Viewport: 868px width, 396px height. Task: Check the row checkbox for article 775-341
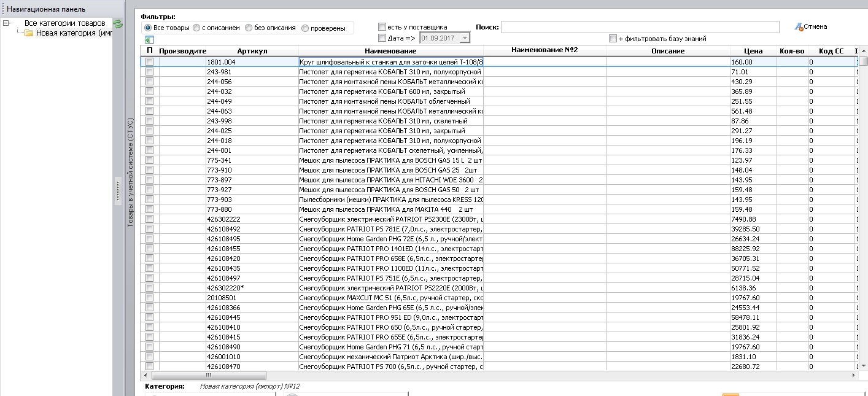pyautogui.click(x=149, y=160)
